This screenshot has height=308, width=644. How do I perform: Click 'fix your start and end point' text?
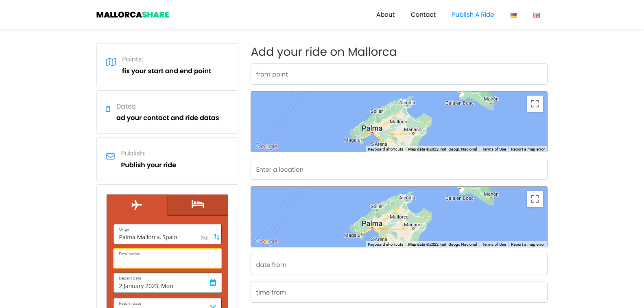click(x=166, y=71)
